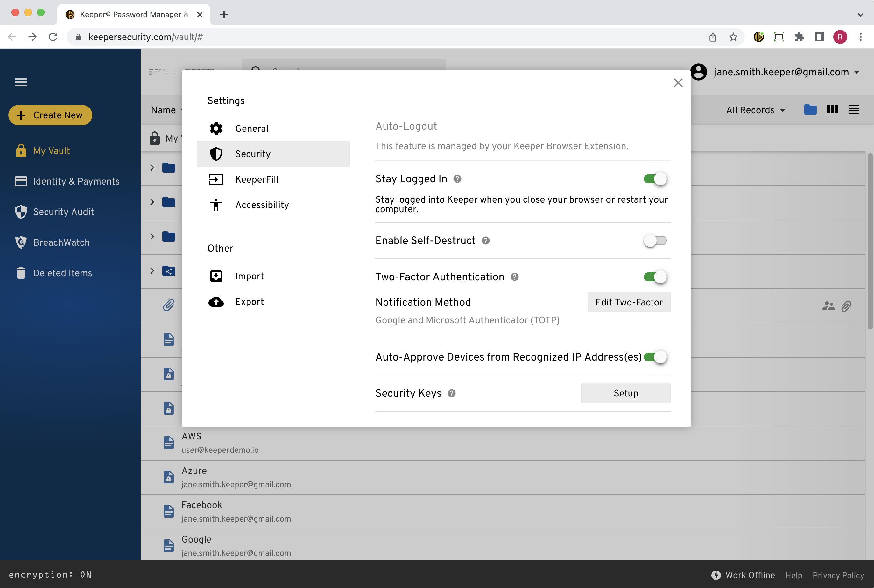The height and width of the screenshot is (588, 874).
Task: Click the Create New button
Action: click(x=50, y=115)
